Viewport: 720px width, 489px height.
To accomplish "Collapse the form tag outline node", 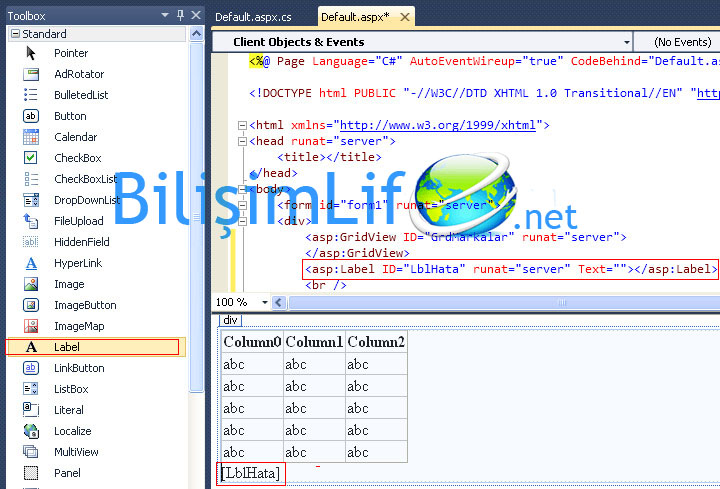I will pos(242,205).
